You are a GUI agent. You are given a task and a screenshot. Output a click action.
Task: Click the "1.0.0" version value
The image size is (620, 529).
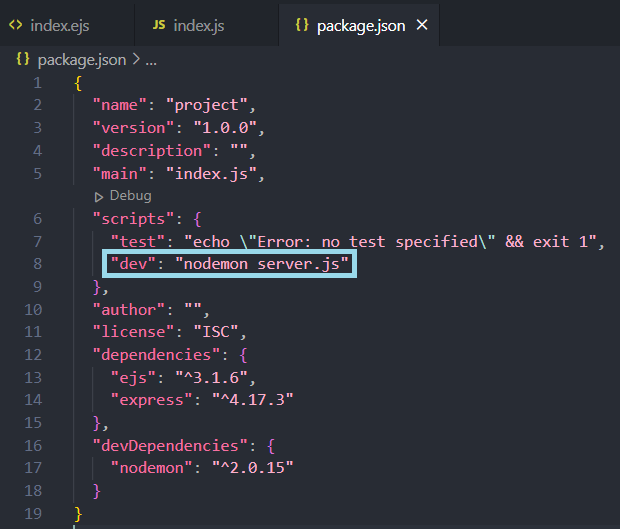click(225, 128)
